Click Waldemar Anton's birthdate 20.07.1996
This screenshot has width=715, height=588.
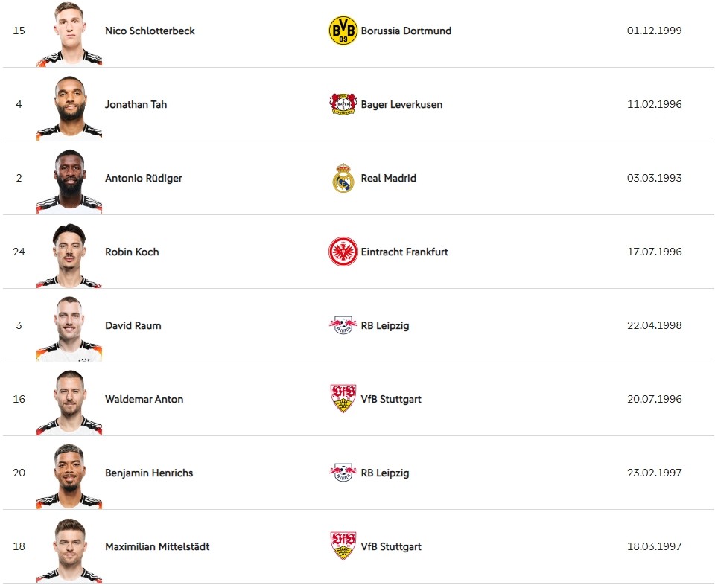tap(655, 399)
